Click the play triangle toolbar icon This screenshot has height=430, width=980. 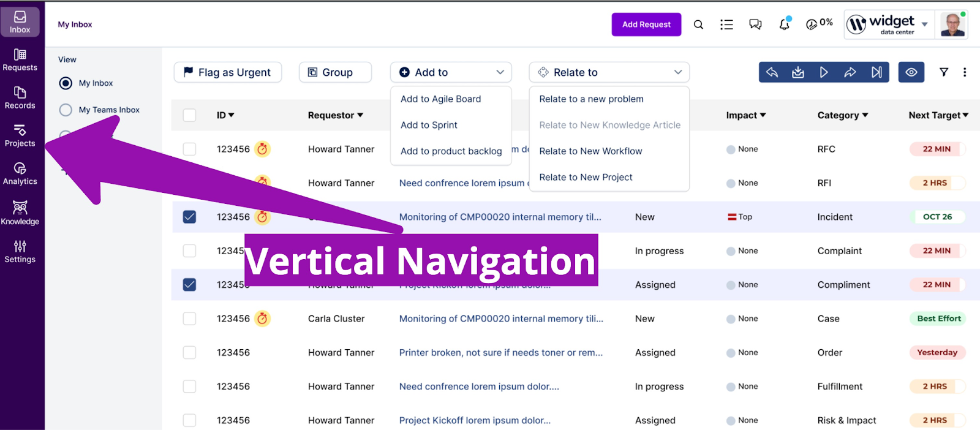coord(824,72)
